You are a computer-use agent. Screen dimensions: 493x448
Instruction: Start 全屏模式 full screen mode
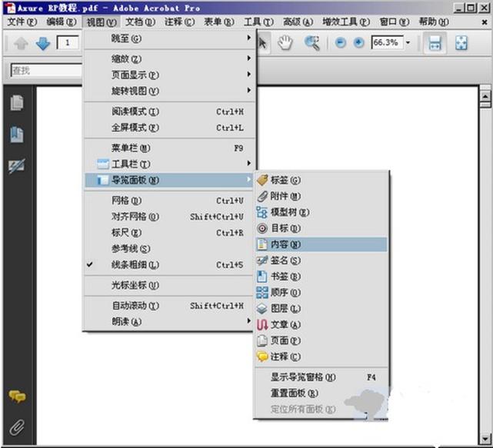tap(169, 128)
